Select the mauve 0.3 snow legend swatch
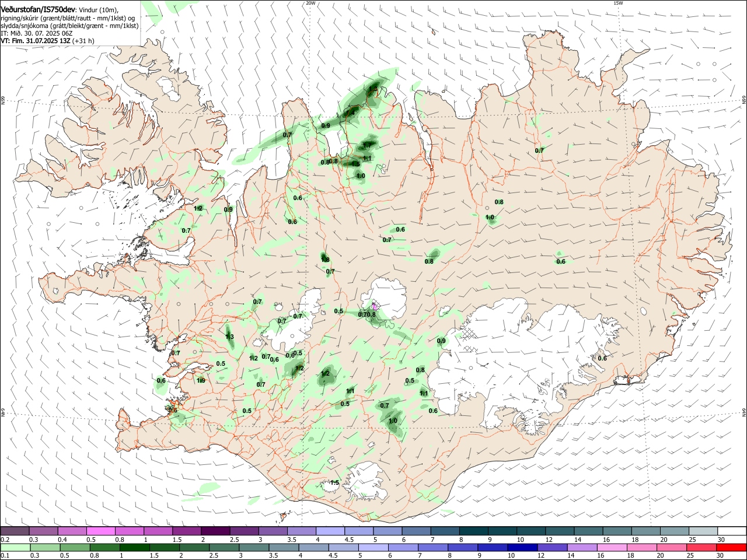This screenshot has height=560, width=747. coord(43,531)
